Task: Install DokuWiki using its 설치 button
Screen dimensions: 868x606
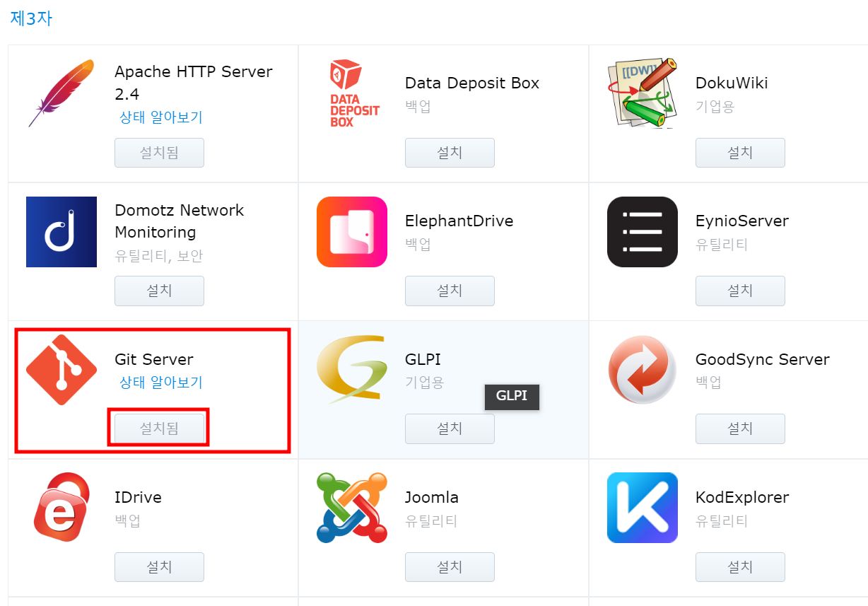Action: 740,153
